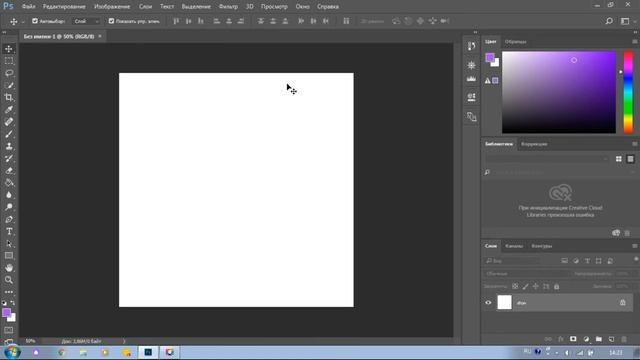Image resolution: width=640 pixels, height=360 pixels.
Task: Create a new layer group folder
Action: [x=599, y=339]
